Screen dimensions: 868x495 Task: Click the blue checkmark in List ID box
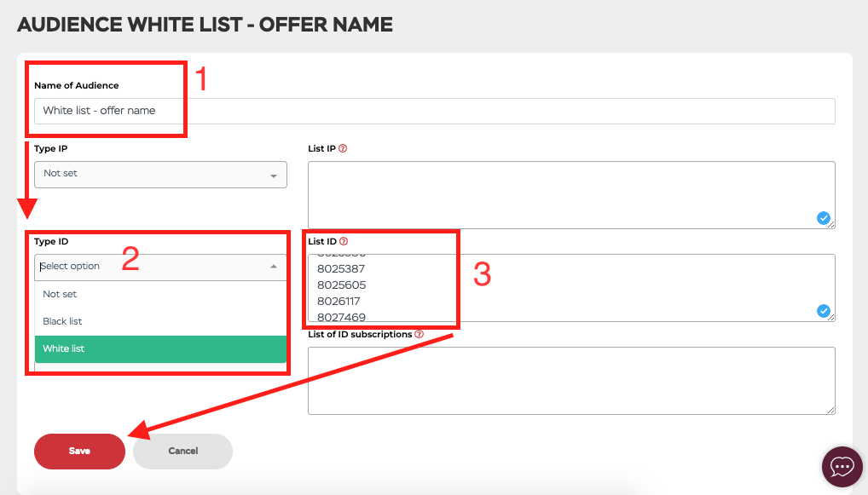click(823, 311)
